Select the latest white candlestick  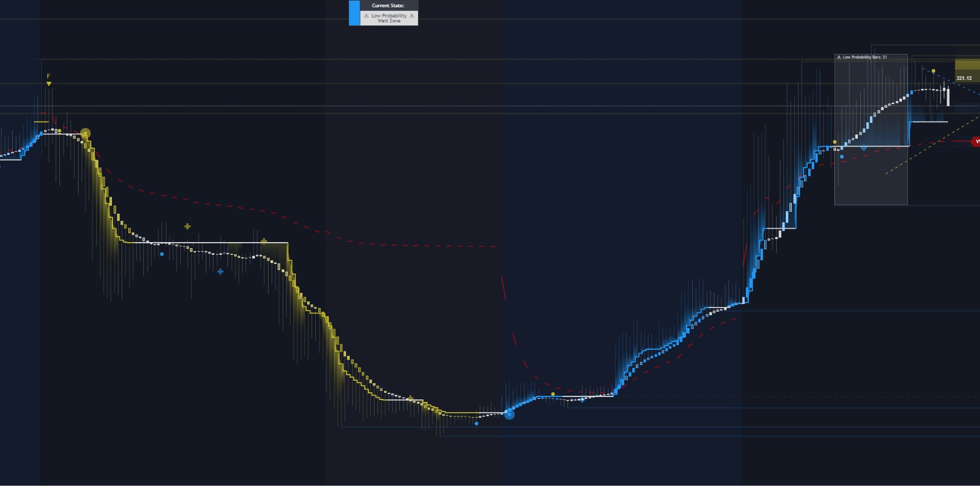(x=948, y=97)
